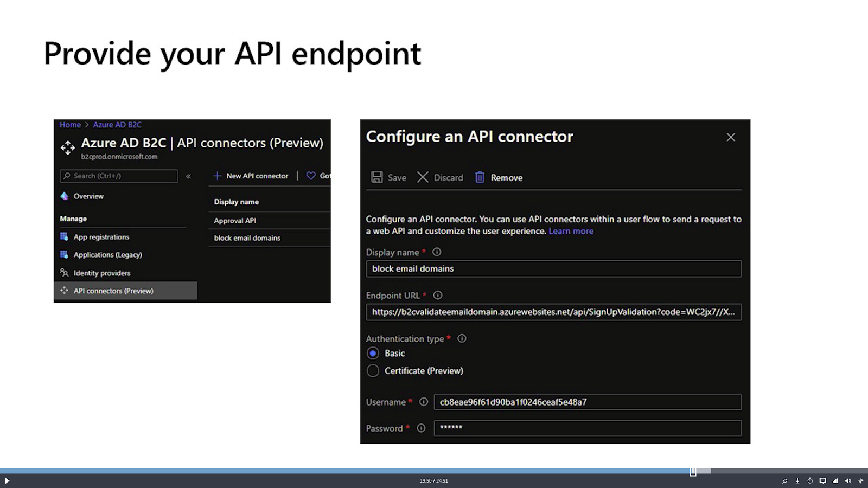Exit fullscreen with the collapse arrows icon
The height and width of the screenshot is (488, 868).
click(860, 480)
